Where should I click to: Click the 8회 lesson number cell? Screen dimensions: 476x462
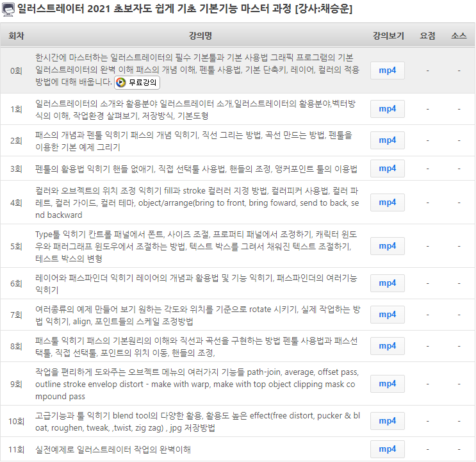[x=17, y=347]
